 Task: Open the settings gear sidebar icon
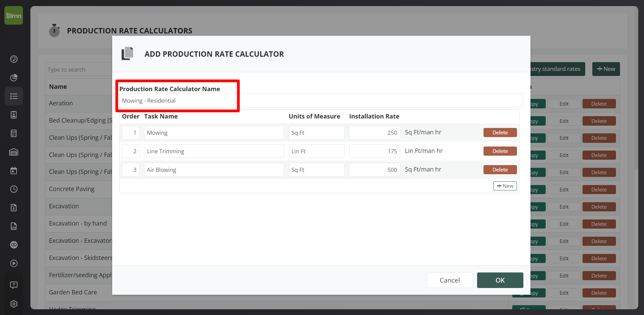[14, 304]
